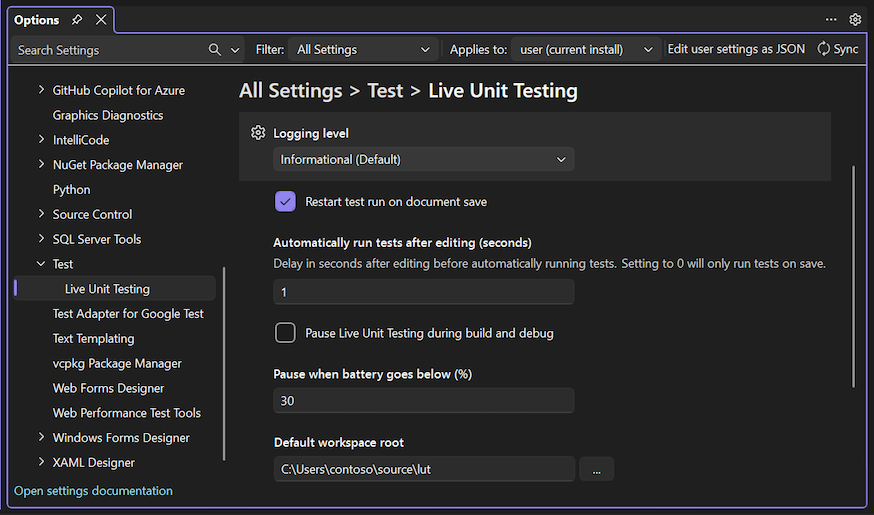Close the Options tab

[x=101, y=20]
